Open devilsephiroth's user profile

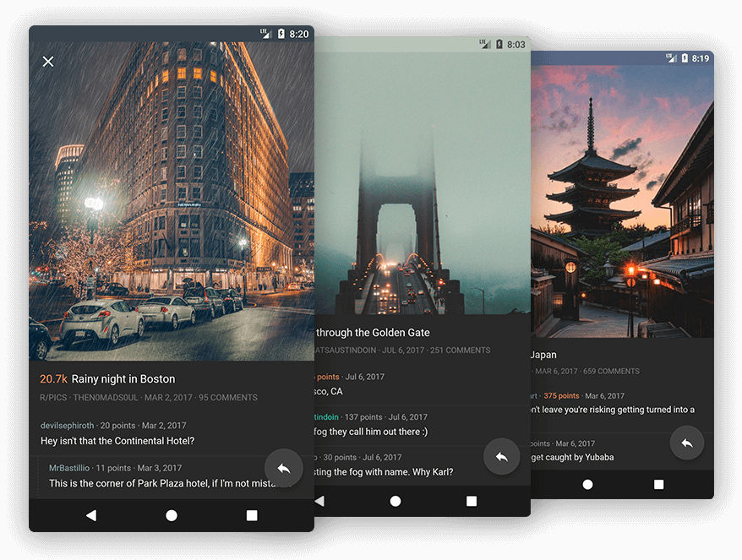coord(68,426)
